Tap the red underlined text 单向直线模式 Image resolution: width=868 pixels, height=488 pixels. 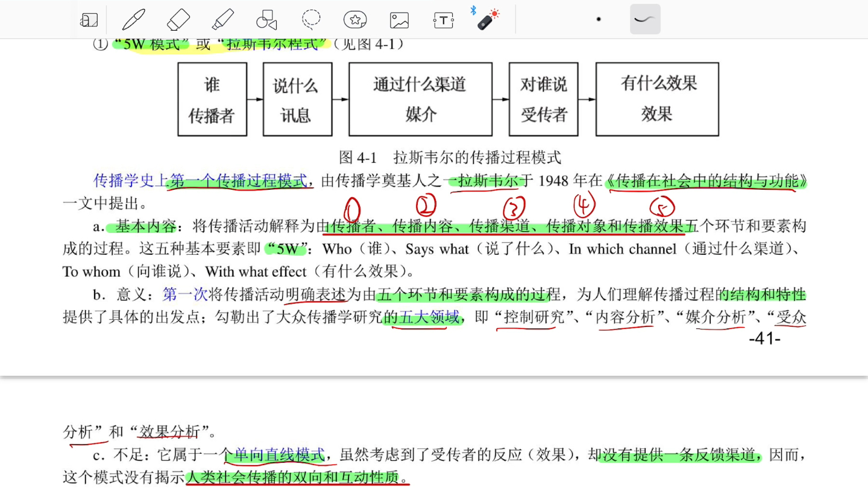(x=280, y=455)
